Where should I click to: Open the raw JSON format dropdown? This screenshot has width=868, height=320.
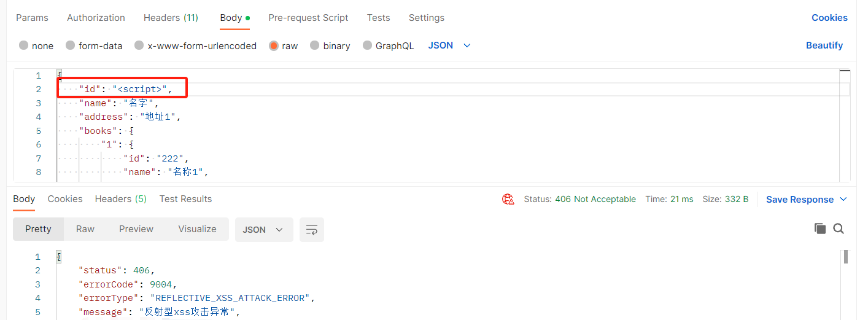[x=449, y=45]
